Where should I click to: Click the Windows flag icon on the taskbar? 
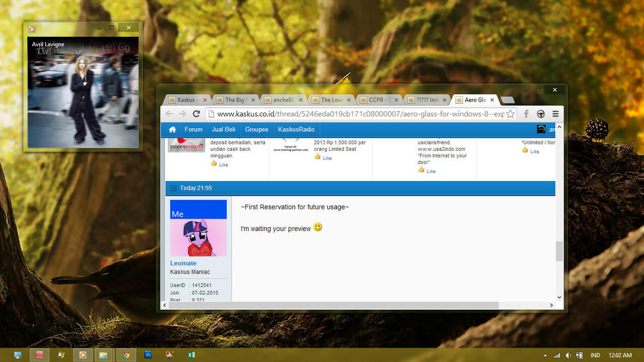click(61, 355)
